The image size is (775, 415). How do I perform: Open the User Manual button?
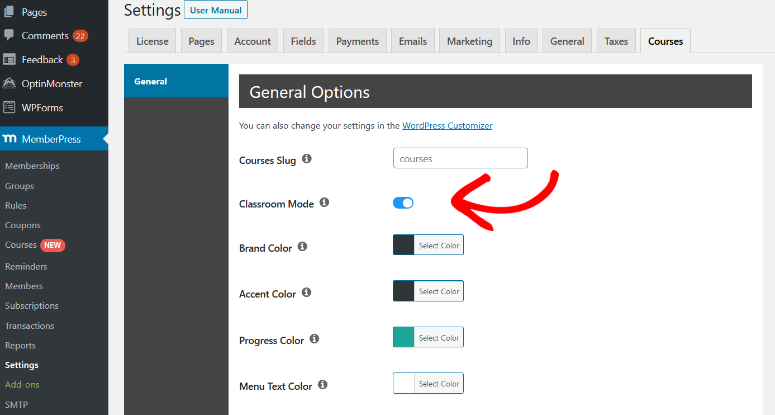click(216, 10)
